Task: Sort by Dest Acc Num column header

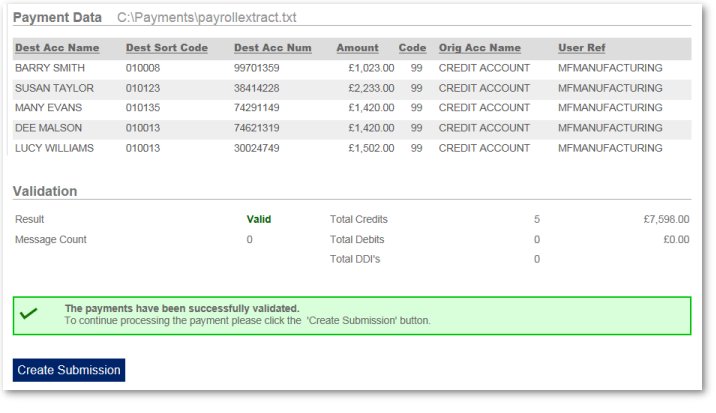Action: pos(273,48)
